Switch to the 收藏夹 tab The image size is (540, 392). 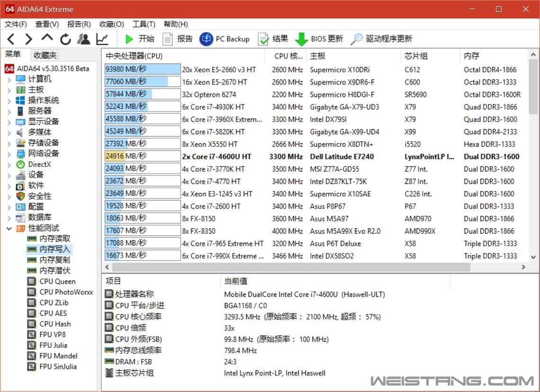click(45, 55)
